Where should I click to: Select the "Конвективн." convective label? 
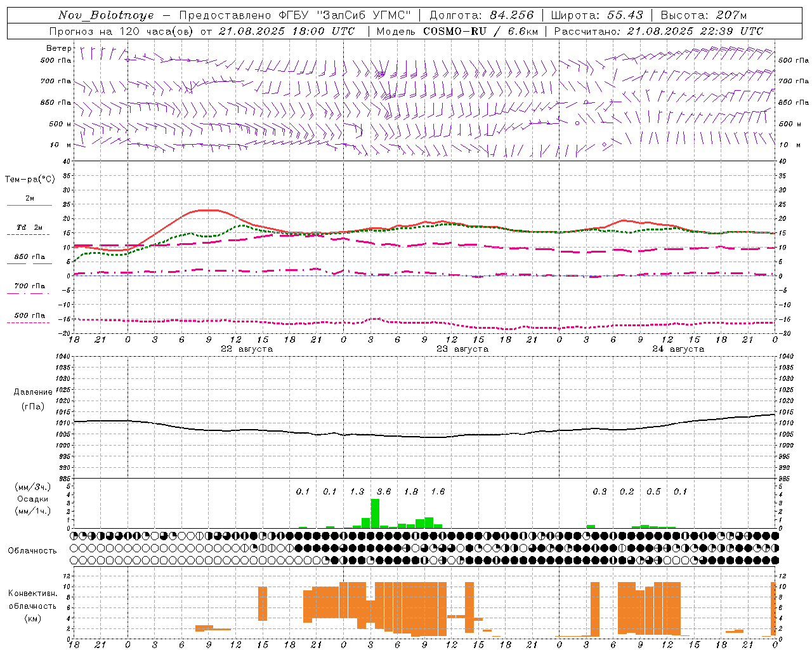(33, 594)
